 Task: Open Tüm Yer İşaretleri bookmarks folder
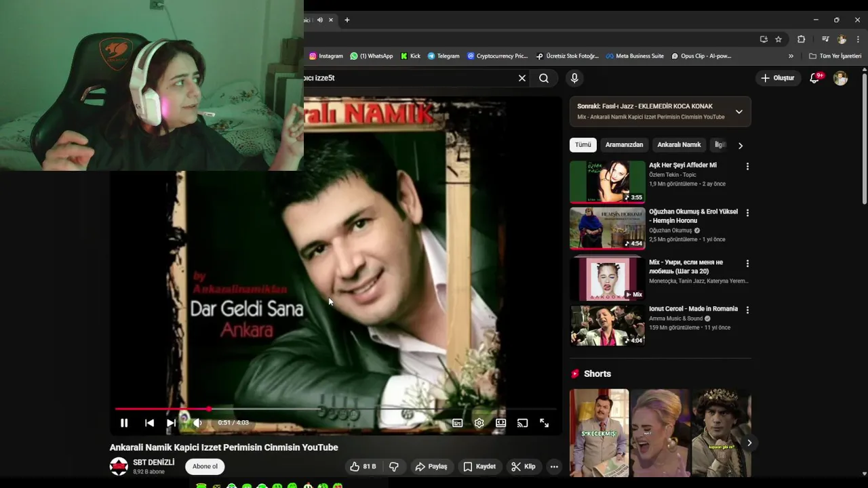pos(835,56)
